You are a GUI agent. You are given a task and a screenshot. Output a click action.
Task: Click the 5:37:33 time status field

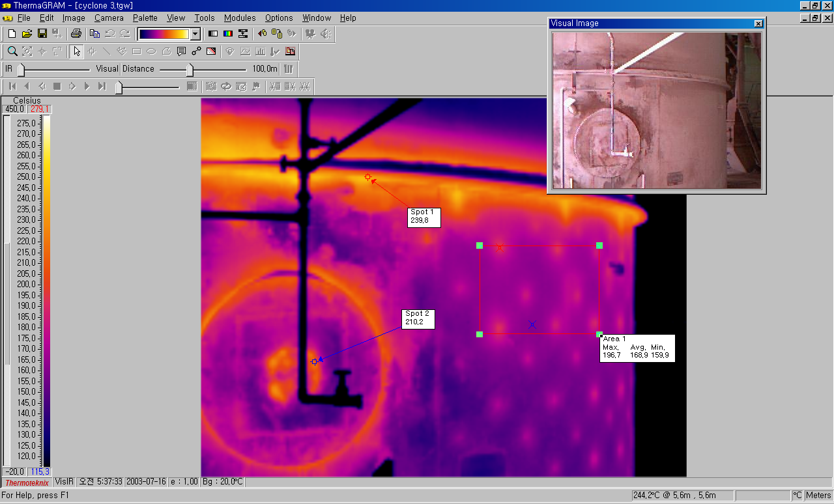tap(100, 482)
